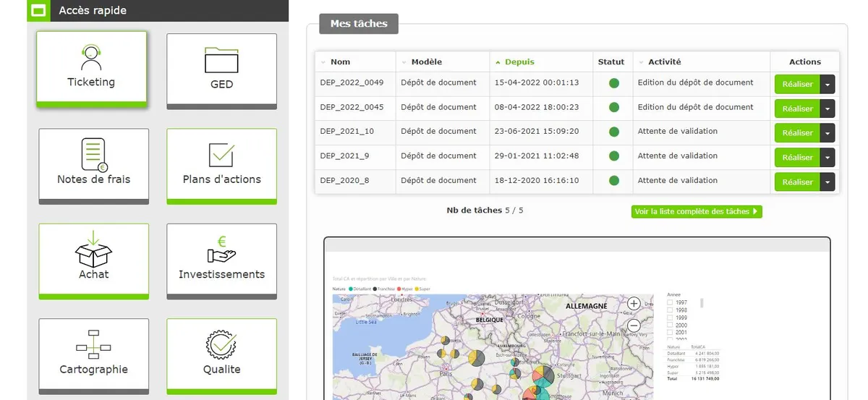
Task: Zoom in on the map with plus button
Action: click(633, 304)
